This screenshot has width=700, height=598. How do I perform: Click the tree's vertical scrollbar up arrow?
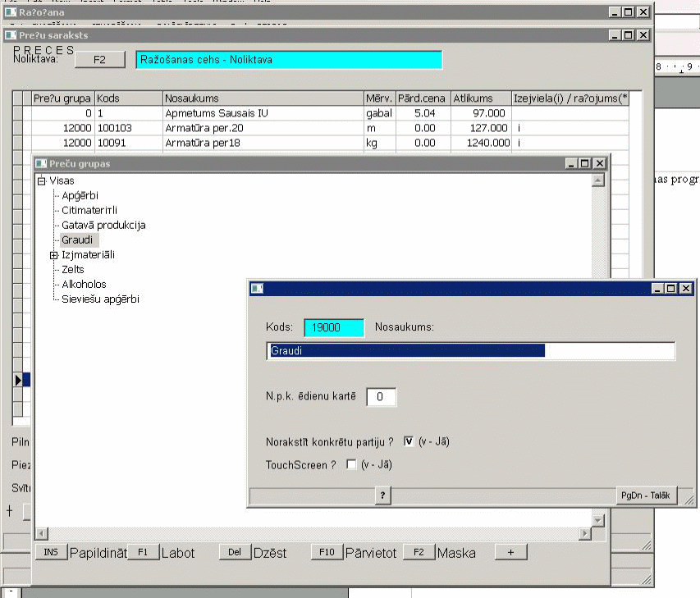point(598,180)
